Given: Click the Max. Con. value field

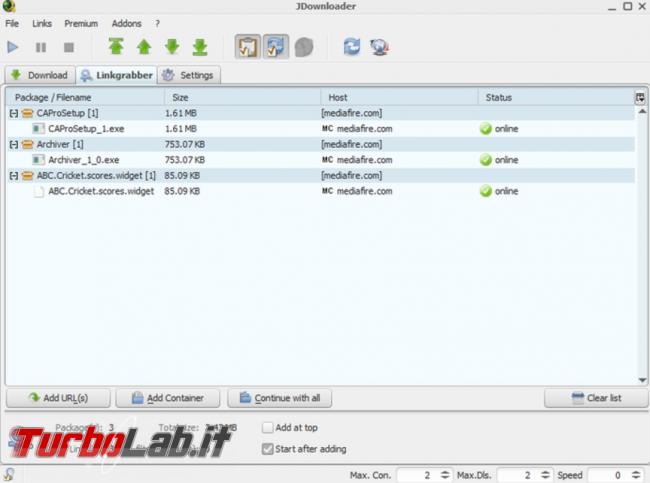Looking at the screenshot, I should [418, 475].
